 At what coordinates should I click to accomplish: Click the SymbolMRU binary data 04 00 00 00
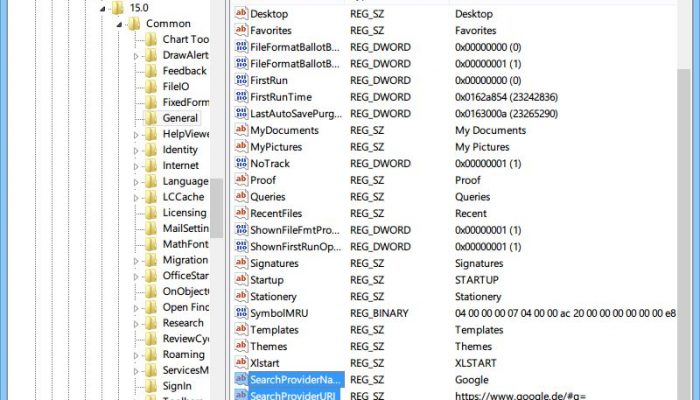coord(565,313)
